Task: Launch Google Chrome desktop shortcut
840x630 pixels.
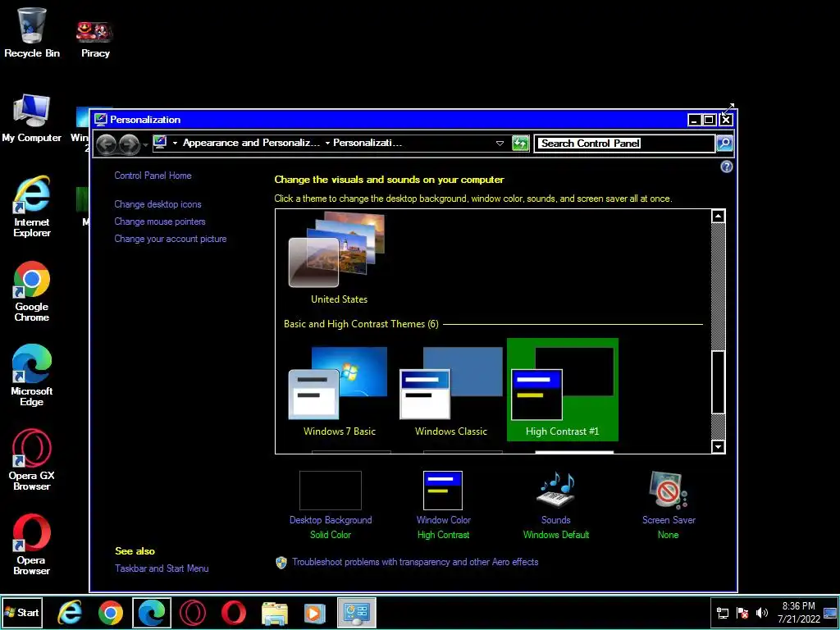Action: tap(32, 291)
